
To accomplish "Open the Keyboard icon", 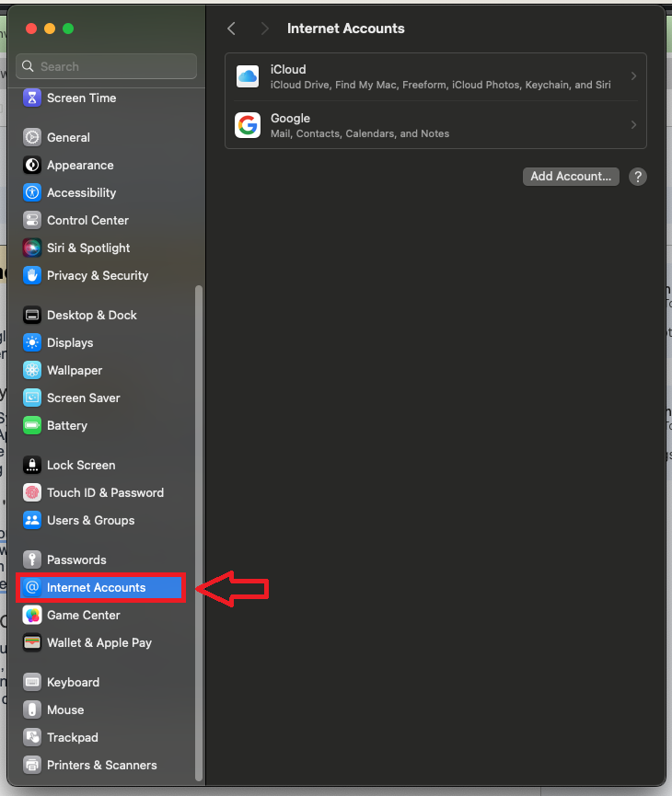I will click(32, 682).
